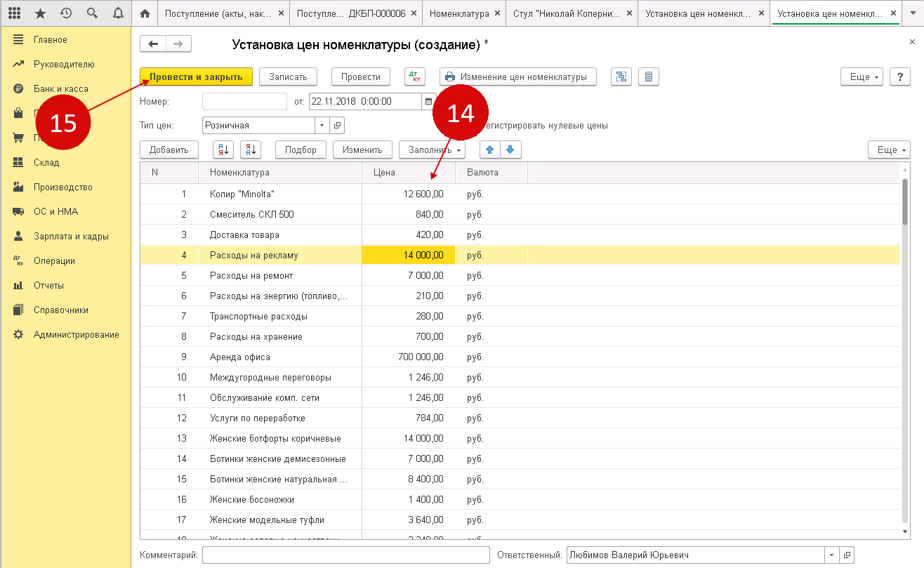
Task: Open ОС и НМА section
Action: pos(55,211)
